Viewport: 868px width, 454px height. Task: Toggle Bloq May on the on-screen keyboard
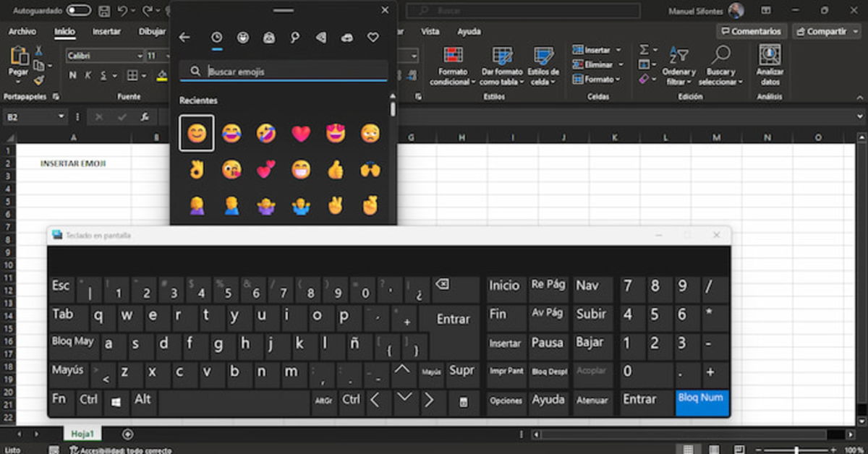(72, 343)
